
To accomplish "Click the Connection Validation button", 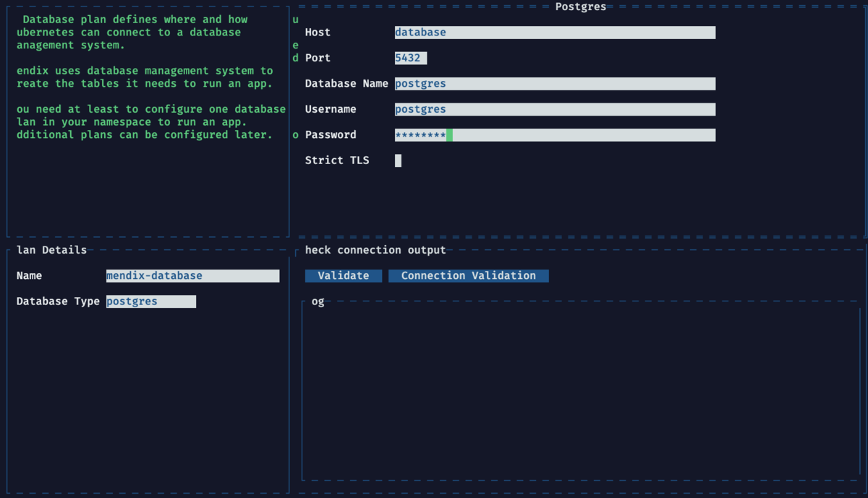I will pyautogui.click(x=469, y=275).
